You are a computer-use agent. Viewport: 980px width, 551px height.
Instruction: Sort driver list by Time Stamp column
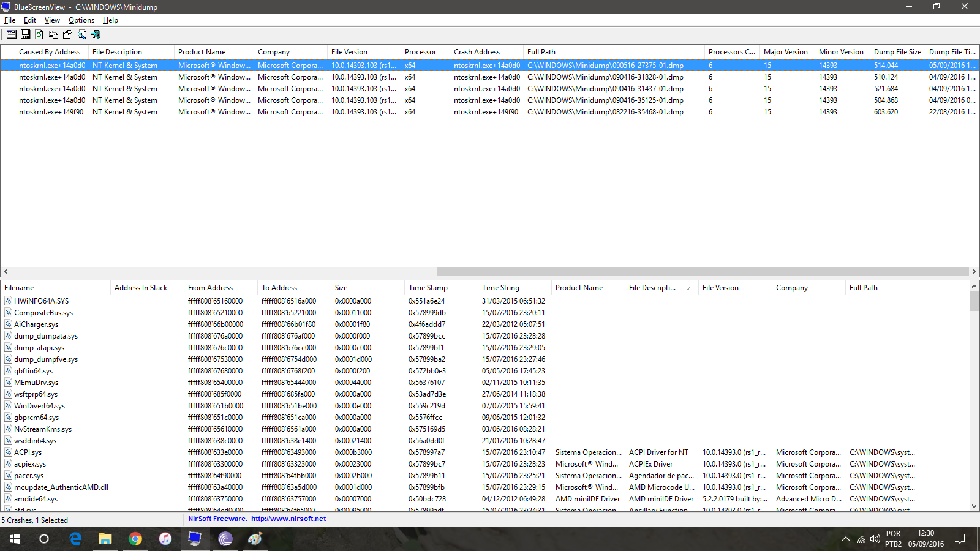point(441,288)
